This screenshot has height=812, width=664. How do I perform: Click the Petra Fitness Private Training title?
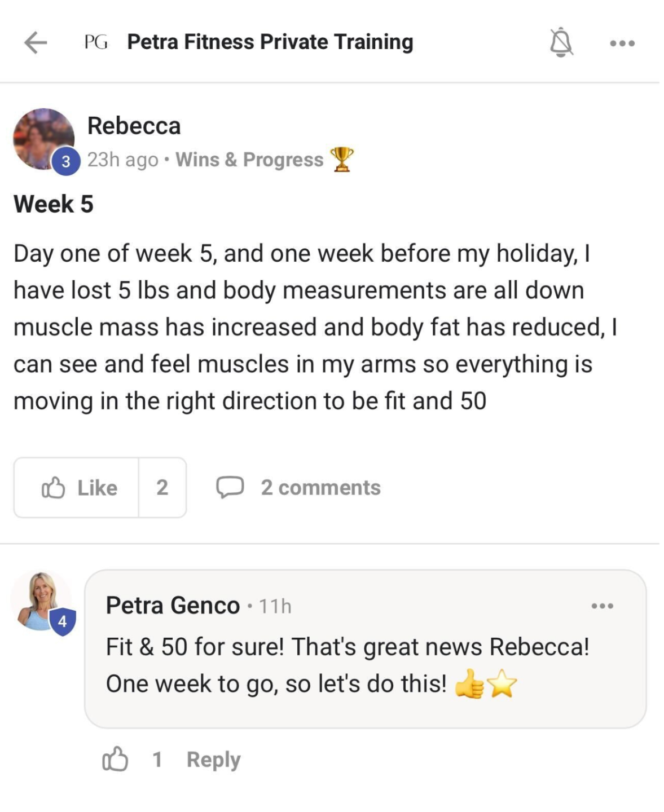[270, 42]
